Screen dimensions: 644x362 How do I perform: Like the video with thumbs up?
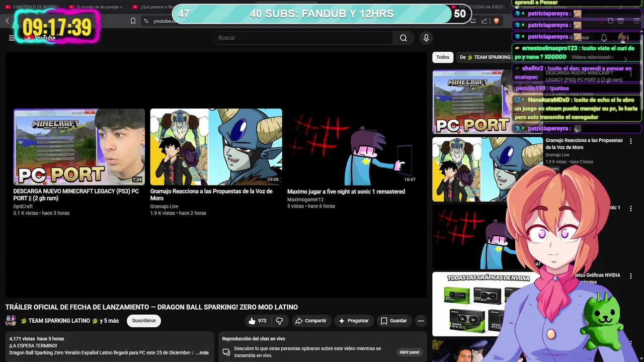click(257, 321)
